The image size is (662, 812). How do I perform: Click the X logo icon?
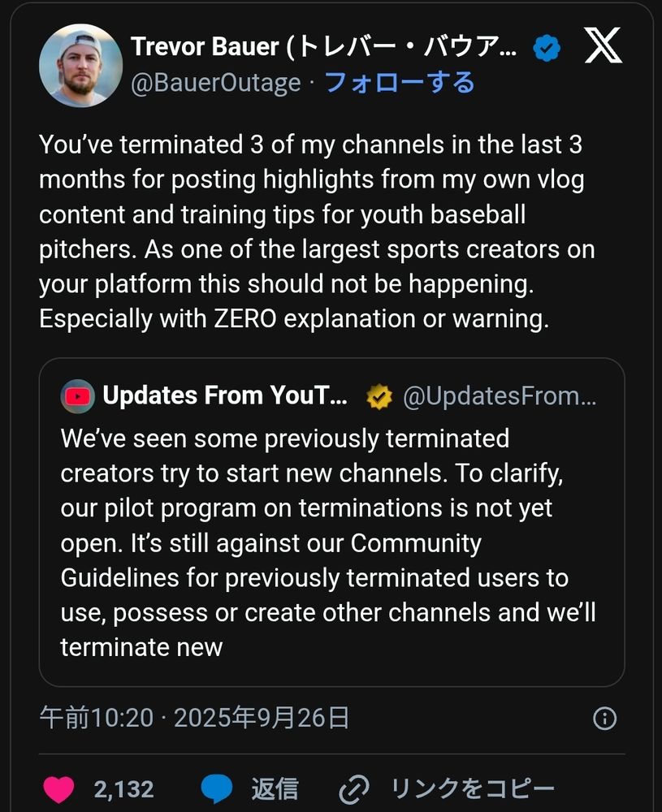point(603,47)
